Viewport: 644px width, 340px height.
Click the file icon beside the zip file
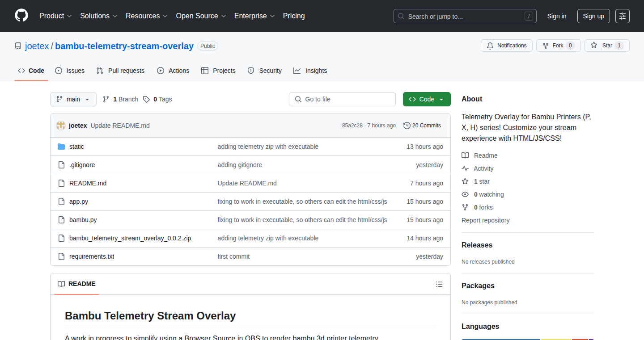[x=61, y=238]
